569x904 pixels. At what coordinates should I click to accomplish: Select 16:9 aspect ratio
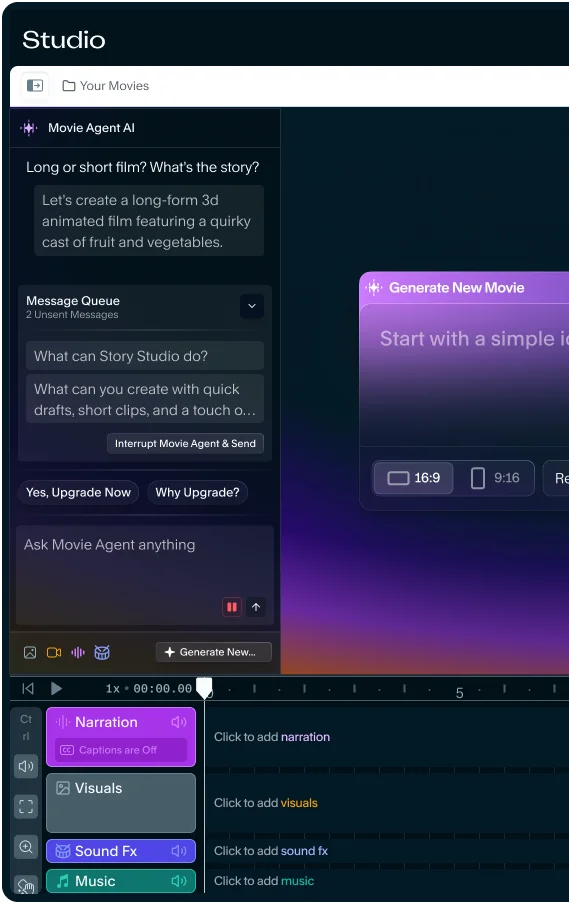coord(413,478)
